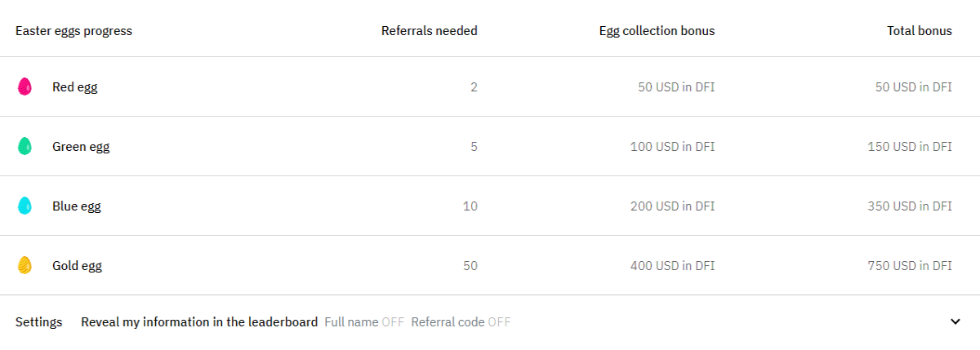Viewport: 980px width, 350px height.
Task: Click the pink Red egg icon
Action: [24, 86]
